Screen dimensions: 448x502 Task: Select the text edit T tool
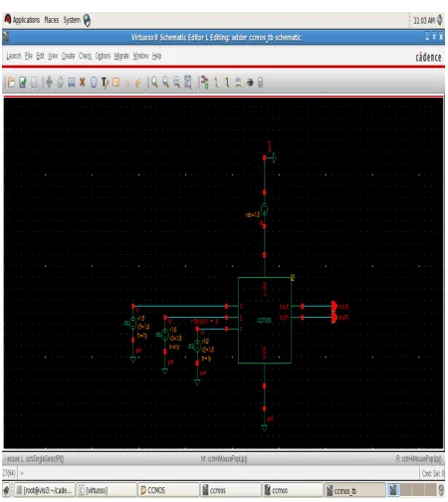(105, 82)
